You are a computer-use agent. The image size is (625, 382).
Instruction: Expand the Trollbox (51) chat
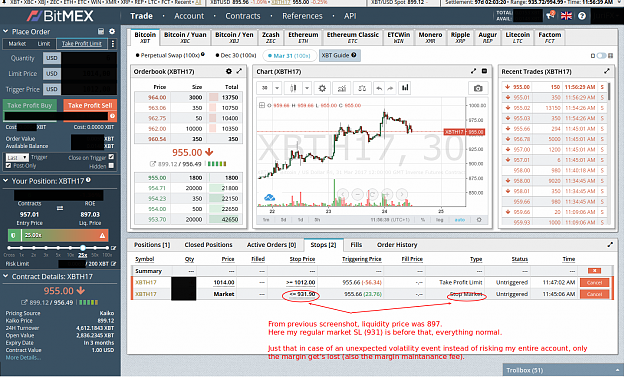563,370
